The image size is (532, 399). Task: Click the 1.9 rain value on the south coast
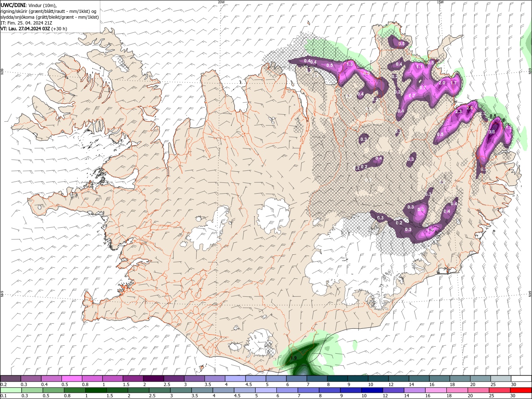pyautogui.click(x=293, y=358)
